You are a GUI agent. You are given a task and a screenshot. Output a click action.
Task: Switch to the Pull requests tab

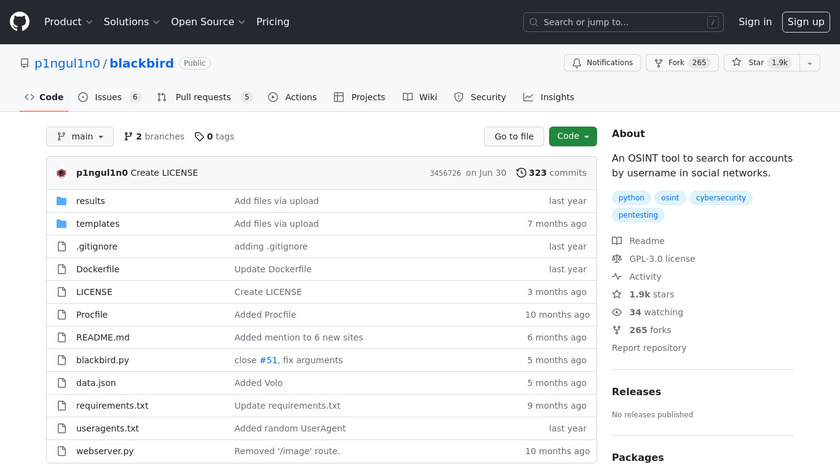point(204,97)
